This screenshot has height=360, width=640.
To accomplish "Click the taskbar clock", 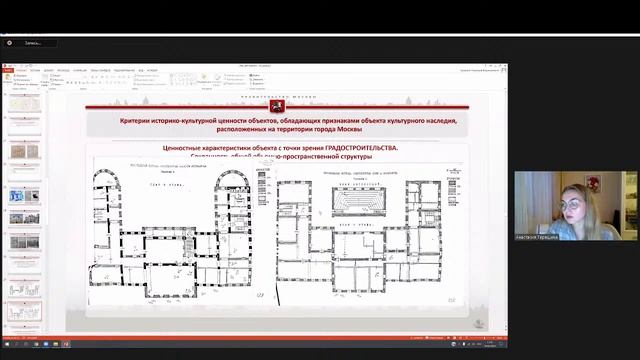I will [x=490, y=344].
